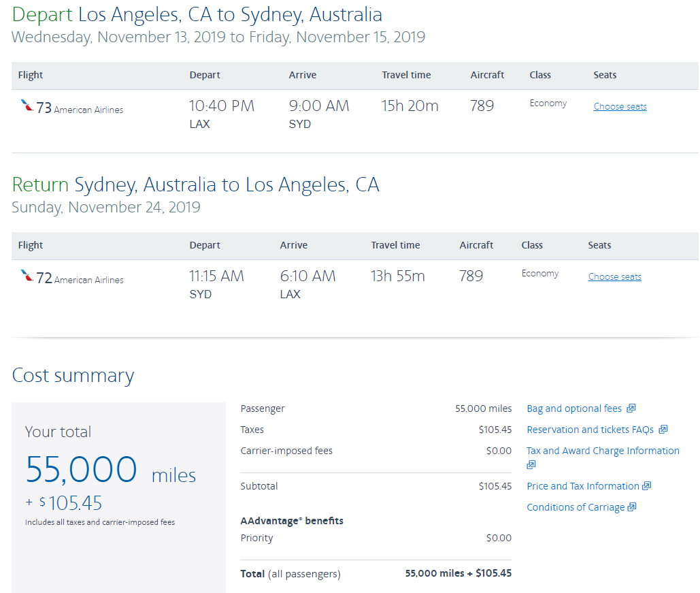Click American Airlines logo beside flight 73
Screen dimensions: 700x593
click(x=27, y=106)
